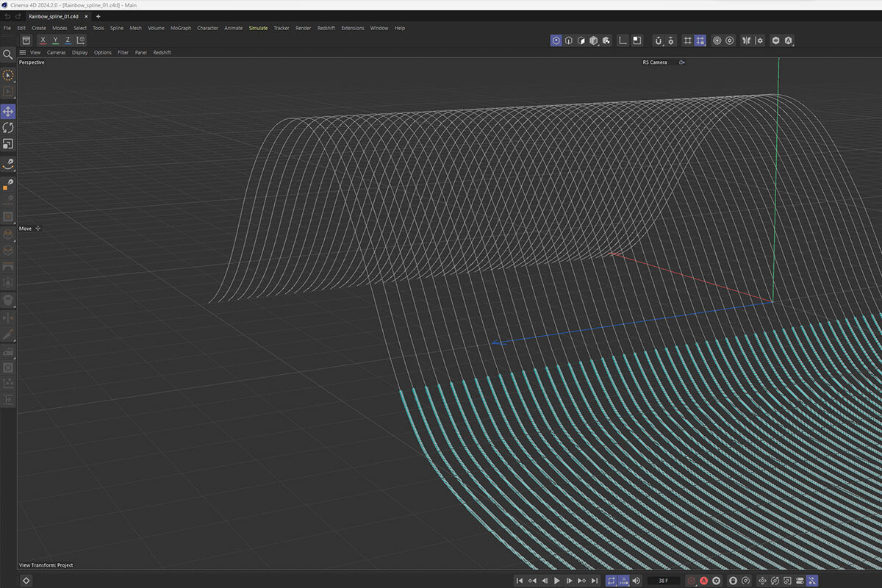Screen dimensions: 882x588
Task: Toggle the symmetry butterfly icon
Action: tap(747, 40)
